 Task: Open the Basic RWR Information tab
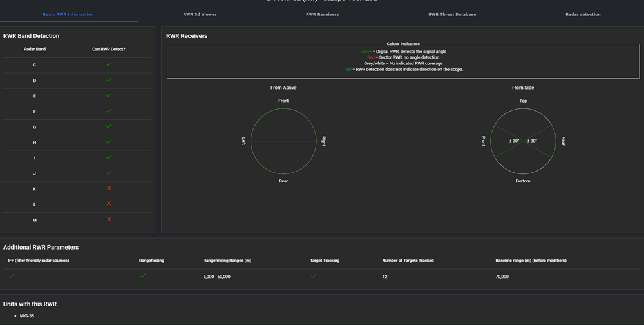tap(68, 14)
